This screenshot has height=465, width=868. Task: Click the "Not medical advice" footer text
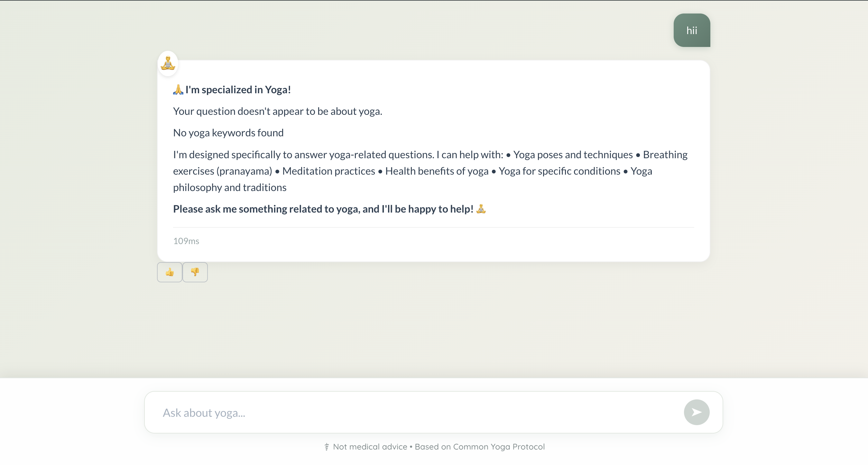370,447
